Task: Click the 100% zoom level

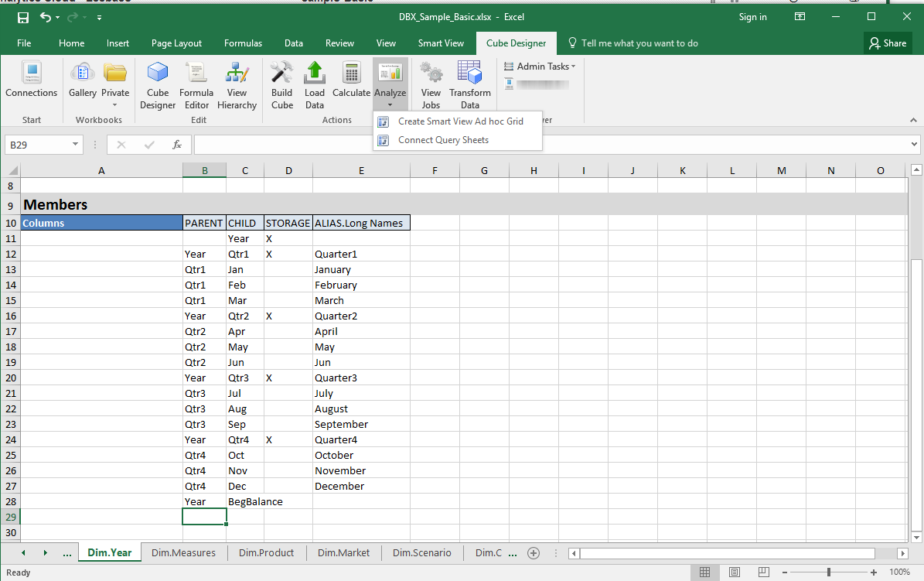Action: [x=899, y=572]
